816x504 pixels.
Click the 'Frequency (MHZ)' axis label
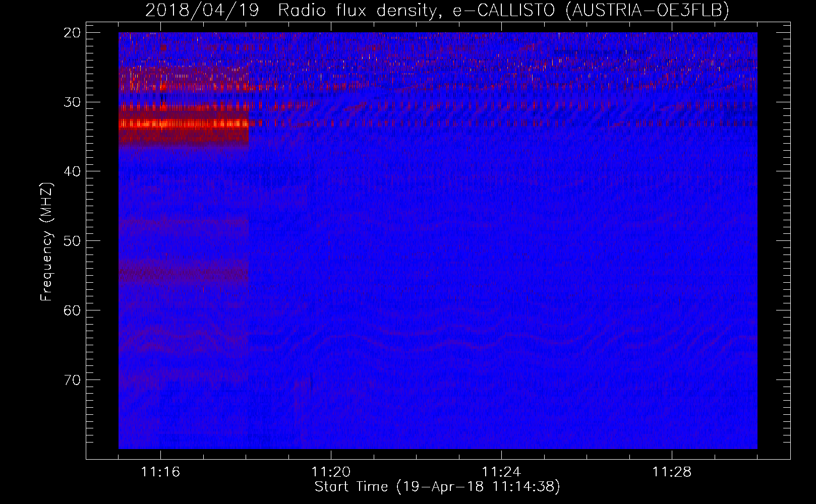(46, 242)
